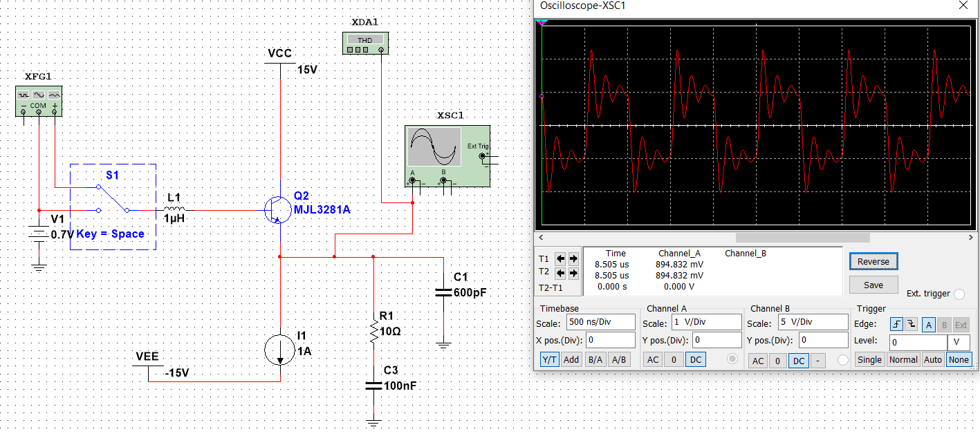Click the Timebase Scale field

click(600, 322)
